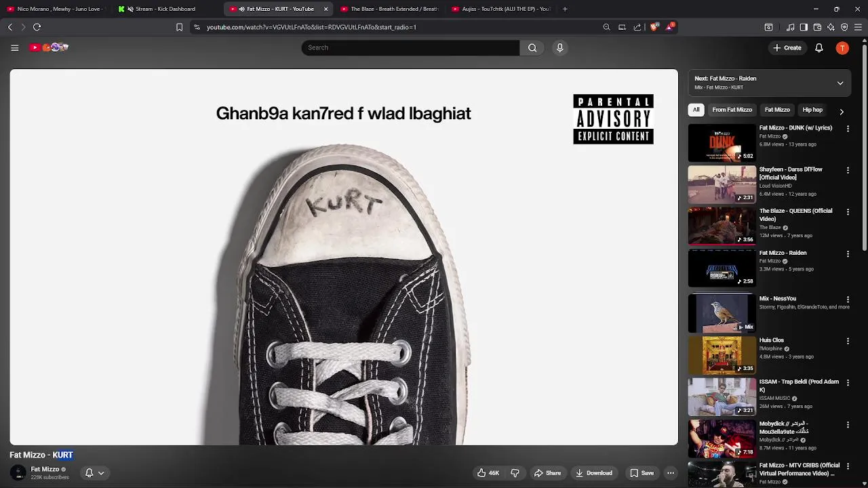This screenshot has width=868, height=488.
Task: Show more filter chips with right arrow
Action: coord(842,111)
